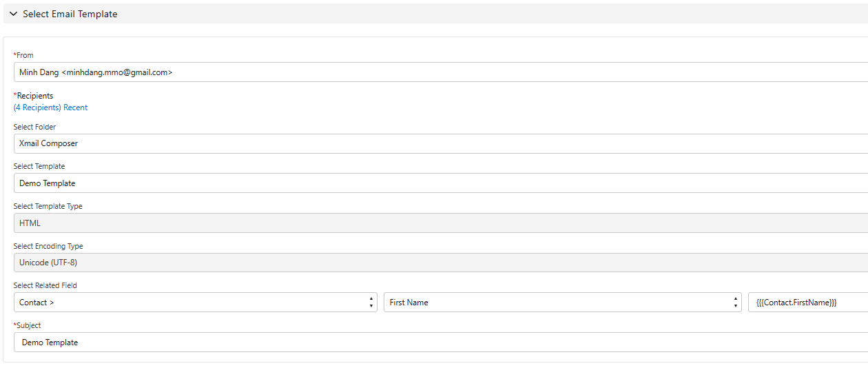Viewport: 868px width, 368px height.
Task: Click the Select Folder label
Action: pyautogui.click(x=34, y=127)
